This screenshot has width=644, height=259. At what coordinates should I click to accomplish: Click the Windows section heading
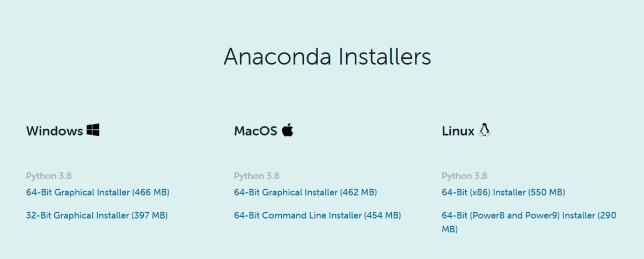pos(54,131)
